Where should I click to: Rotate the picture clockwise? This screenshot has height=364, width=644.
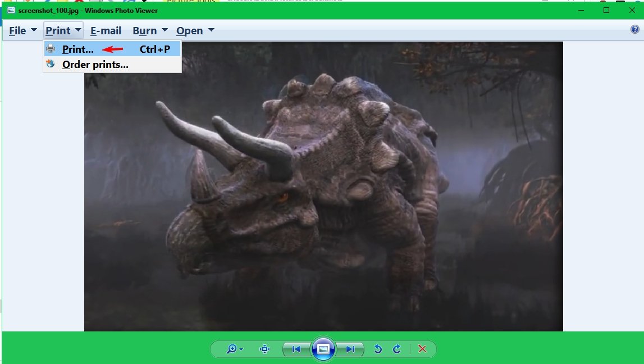(x=397, y=349)
